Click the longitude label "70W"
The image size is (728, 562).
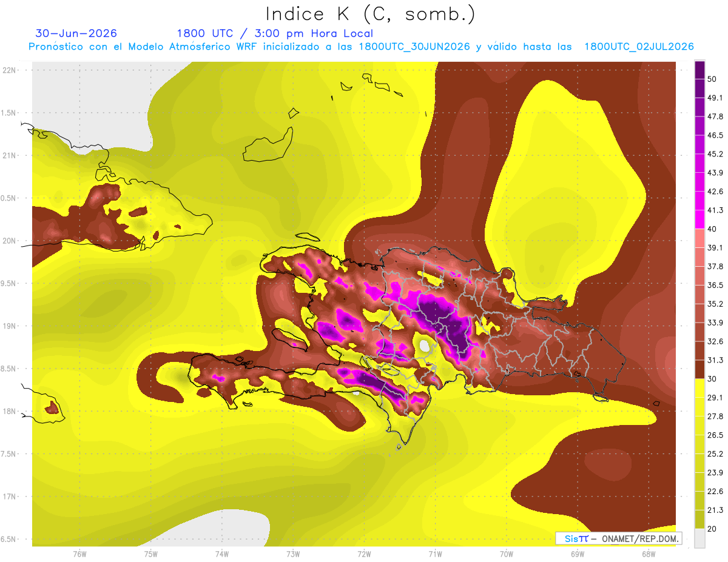(x=506, y=554)
